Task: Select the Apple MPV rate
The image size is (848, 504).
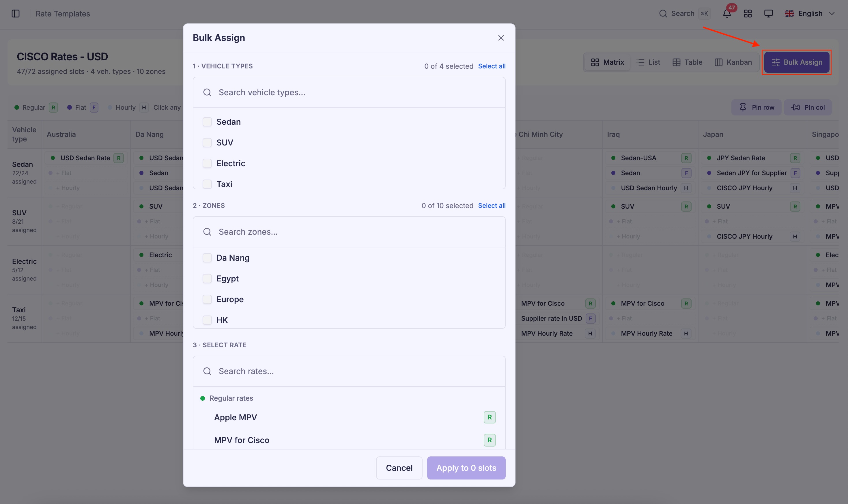Action: pyautogui.click(x=349, y=417)
